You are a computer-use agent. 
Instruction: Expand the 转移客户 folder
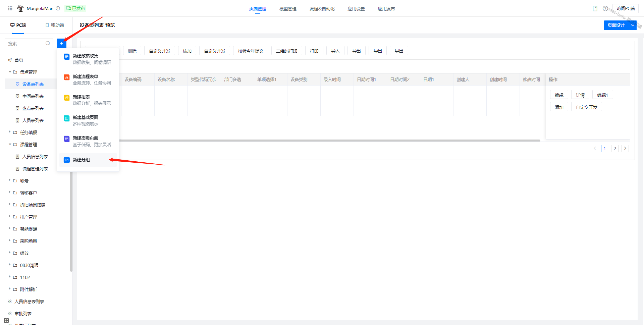(x=10, y=193)
